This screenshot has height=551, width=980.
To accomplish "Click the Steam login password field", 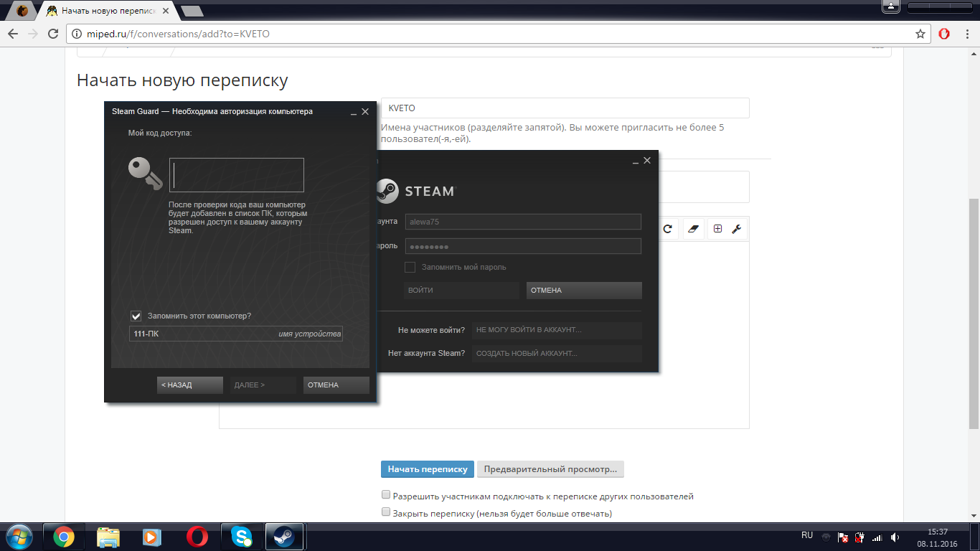I will tap(523, 246).
